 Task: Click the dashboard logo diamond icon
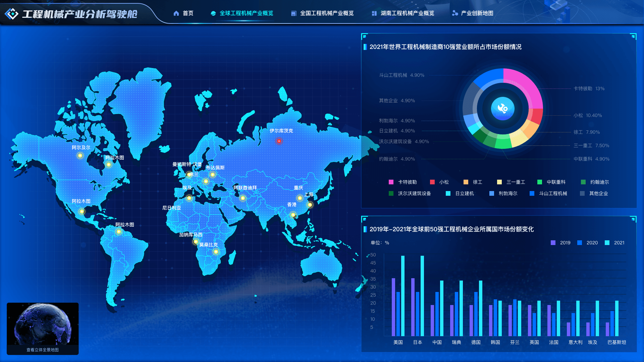point(12,14)
